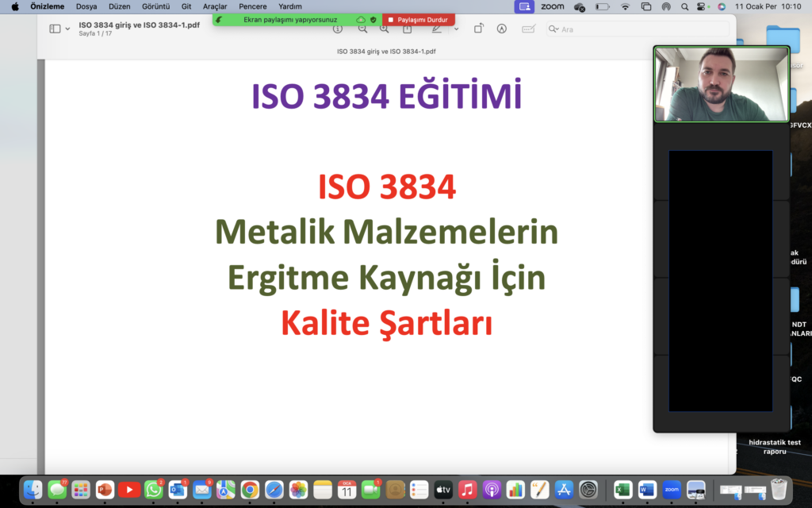Screen dimensions: 812x508
Task: Click the Rotate page icon
Action: 479,29
